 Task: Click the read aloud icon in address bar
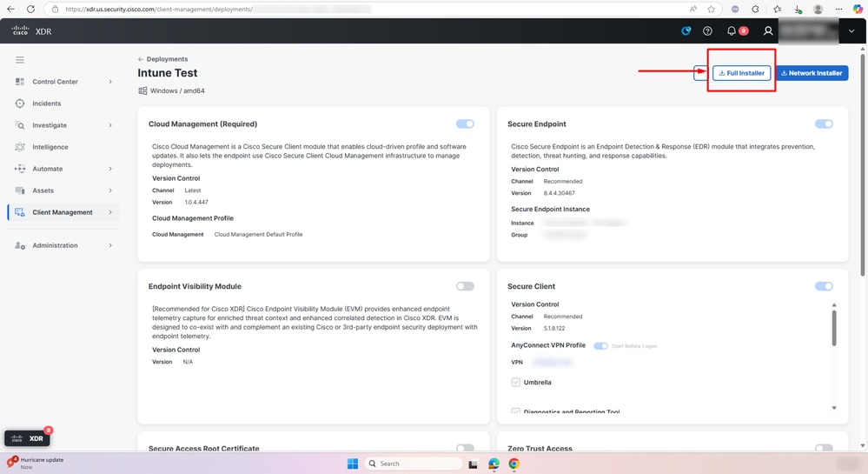[x=693, y=9]
